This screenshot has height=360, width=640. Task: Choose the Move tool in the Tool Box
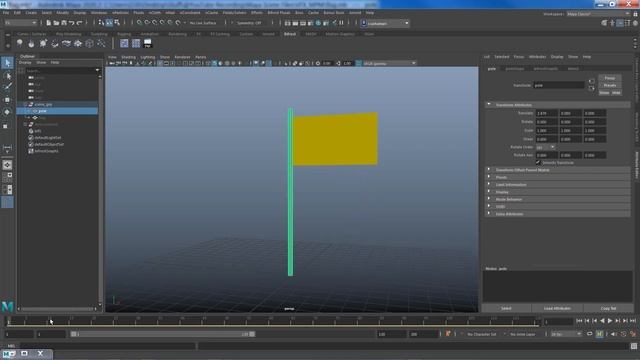7,100
